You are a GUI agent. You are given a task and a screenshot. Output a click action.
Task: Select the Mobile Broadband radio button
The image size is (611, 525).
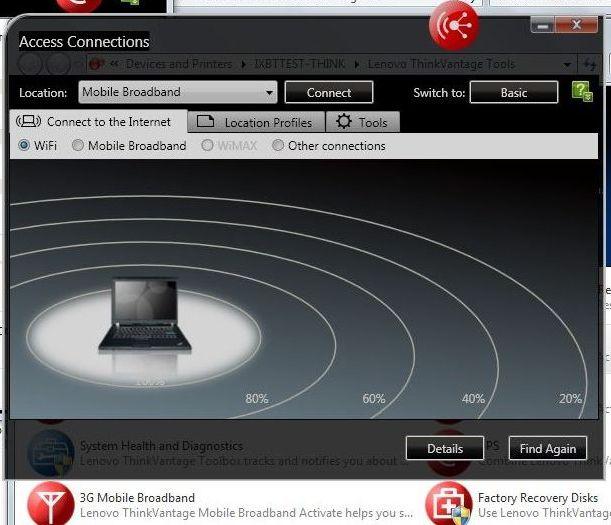(78, 145)
